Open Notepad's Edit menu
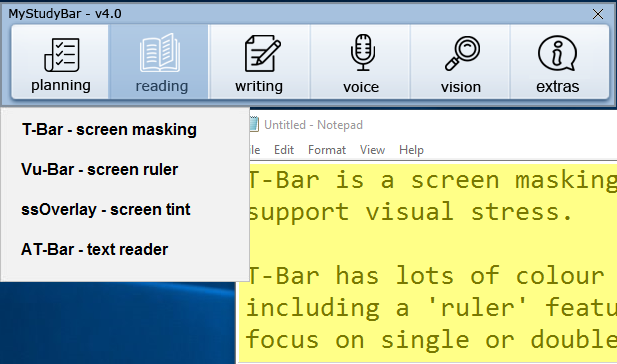The height and width of the screenshot is (364, 617). click(x=284, y=150)
